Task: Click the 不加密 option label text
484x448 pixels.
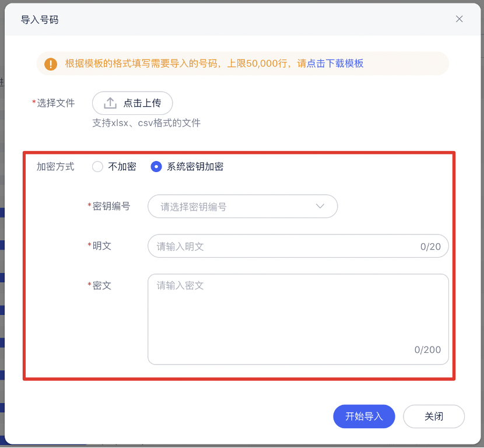Action: [122, 167]
